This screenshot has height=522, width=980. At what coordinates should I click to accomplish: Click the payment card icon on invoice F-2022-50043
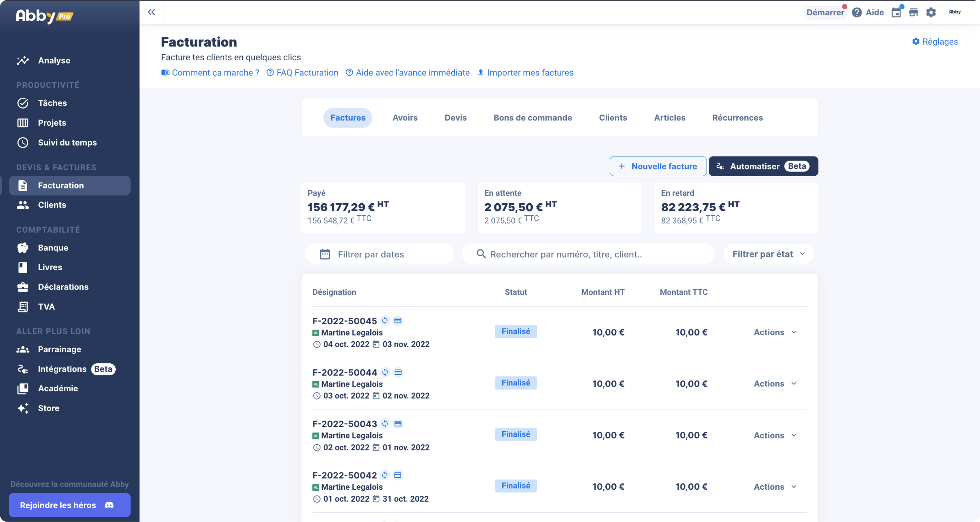pyautogui.click(x=398, y=423)
